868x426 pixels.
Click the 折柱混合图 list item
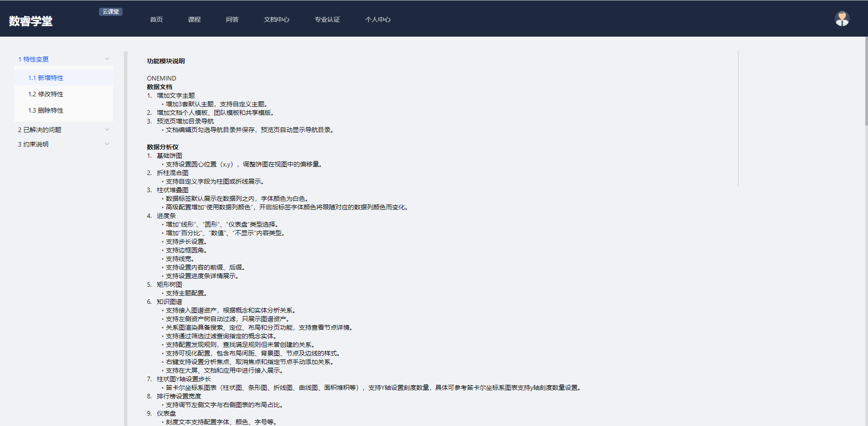(x=173, y=173)
